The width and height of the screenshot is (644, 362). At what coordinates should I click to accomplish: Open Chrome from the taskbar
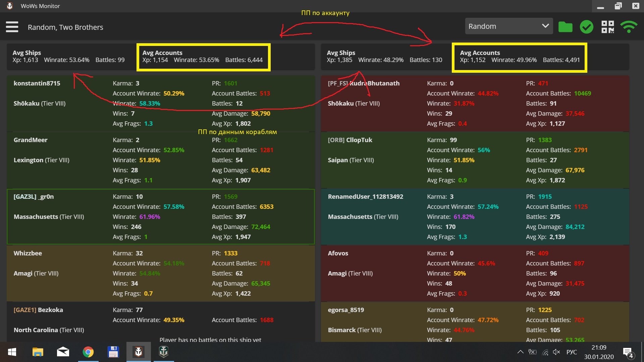pyautogui.click(x=88, y=352)
